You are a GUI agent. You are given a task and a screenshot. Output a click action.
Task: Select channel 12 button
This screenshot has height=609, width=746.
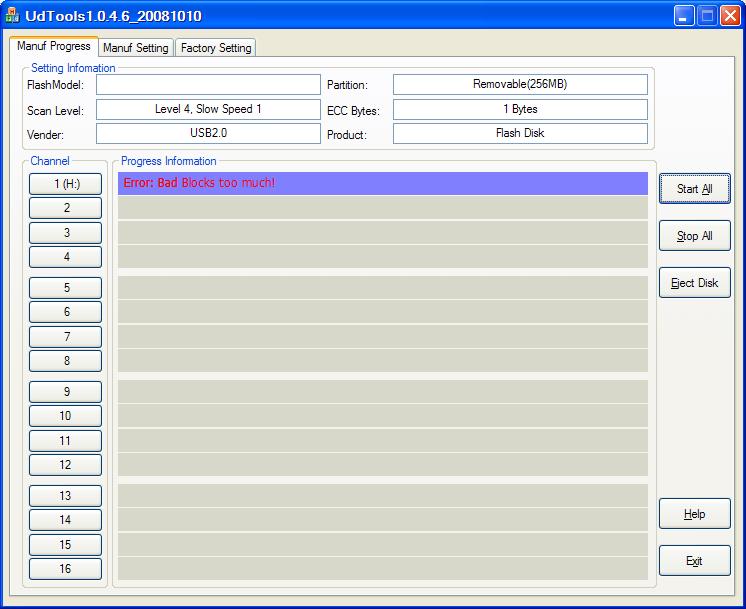(66, 465)
